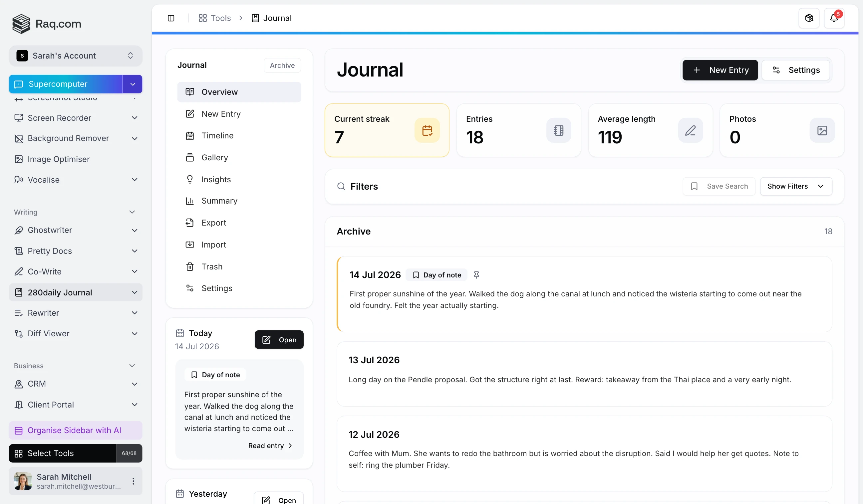863x504 pixels.
Task: Click the Raq.com logo
Action: [x=47, y=24]
